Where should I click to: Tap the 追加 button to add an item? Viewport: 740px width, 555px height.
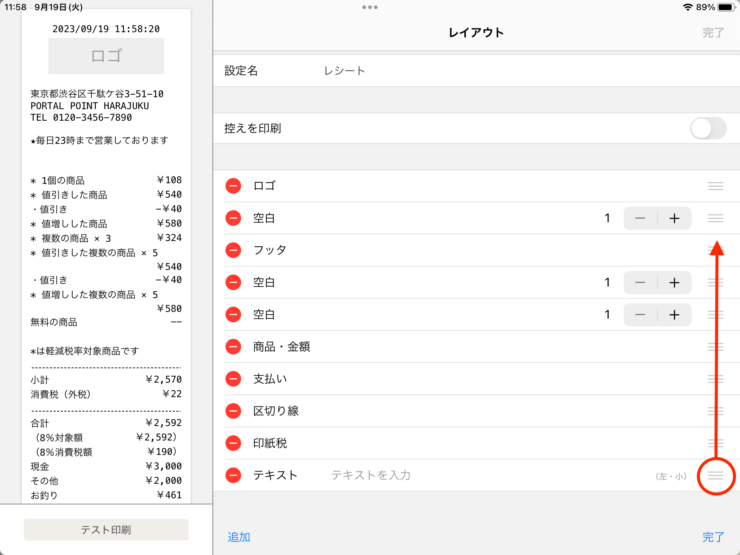point(239,537)
